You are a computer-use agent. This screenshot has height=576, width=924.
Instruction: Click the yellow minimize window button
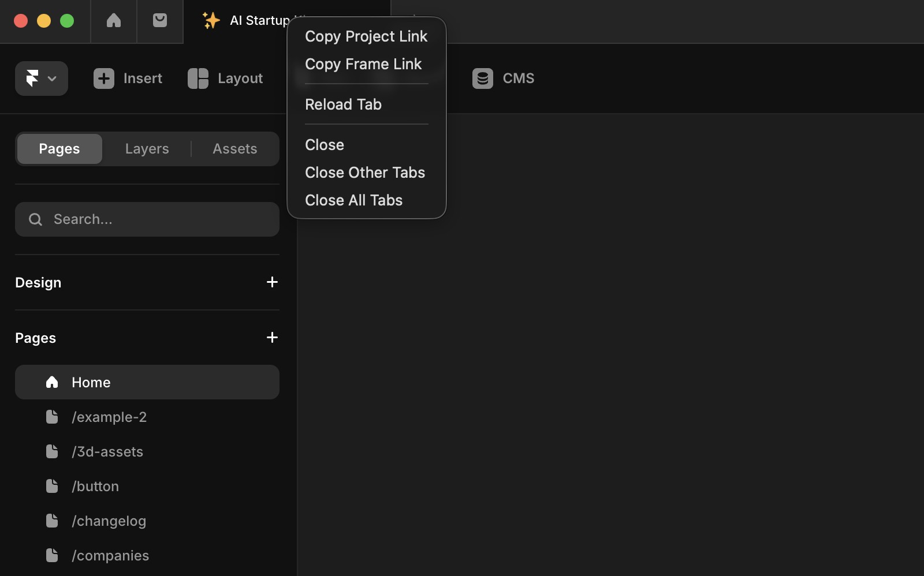coord(44,21)
